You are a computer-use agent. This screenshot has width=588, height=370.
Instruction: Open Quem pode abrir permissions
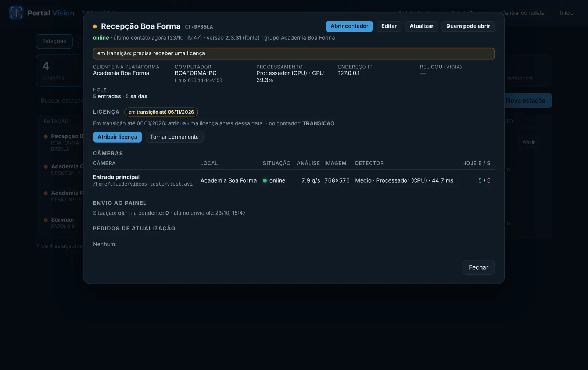(x=468, y=26)
